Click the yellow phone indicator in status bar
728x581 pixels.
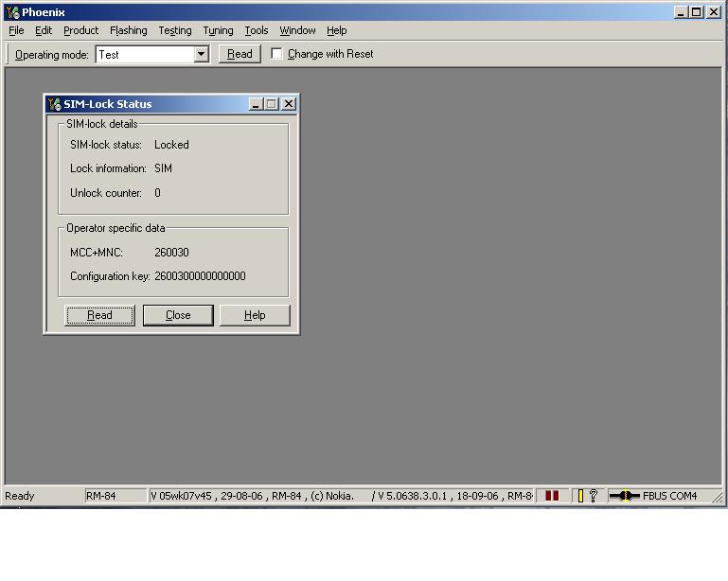(x=580, y=496)
